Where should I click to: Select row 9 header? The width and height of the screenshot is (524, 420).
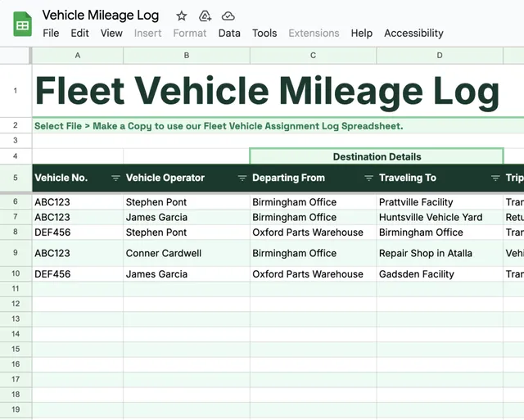(x=16, y=253)
